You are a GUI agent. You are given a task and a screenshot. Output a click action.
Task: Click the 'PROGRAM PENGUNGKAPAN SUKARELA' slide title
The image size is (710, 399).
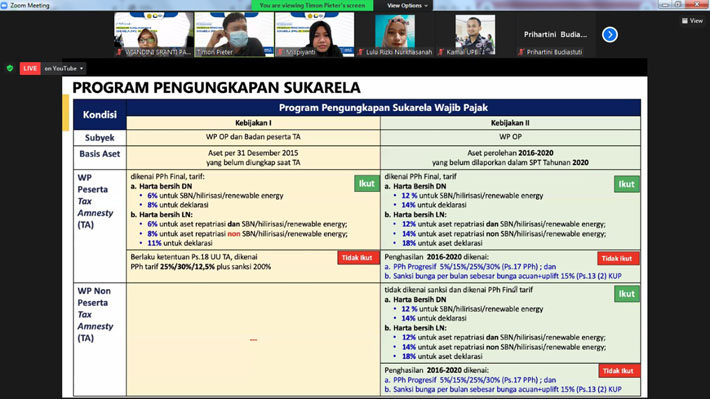tap(216, 87)
